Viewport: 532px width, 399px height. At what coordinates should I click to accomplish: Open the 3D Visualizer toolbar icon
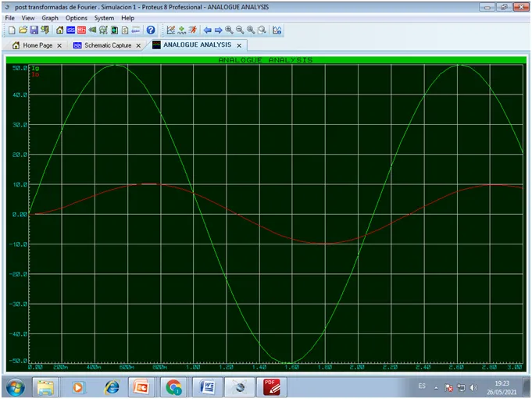(x=92, y=30)
